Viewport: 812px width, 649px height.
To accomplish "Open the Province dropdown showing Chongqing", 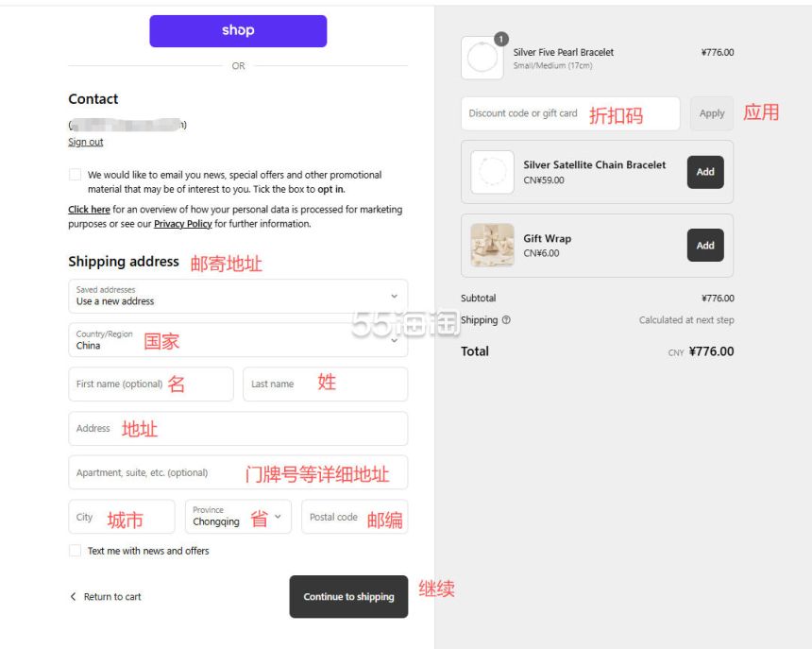I will click(238, 517).
